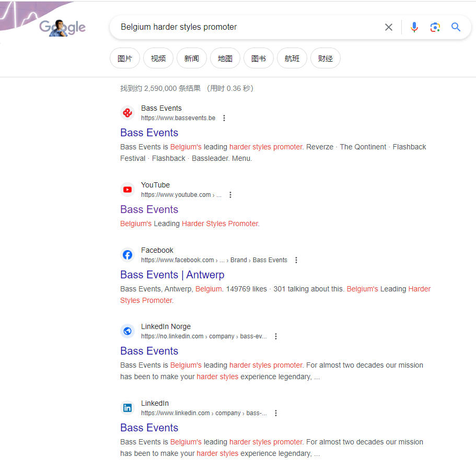Image resolution: width=476 pixels, height=470 pixels.
Task: Switch to the 地图 maps tab
Action: (225, 58)
